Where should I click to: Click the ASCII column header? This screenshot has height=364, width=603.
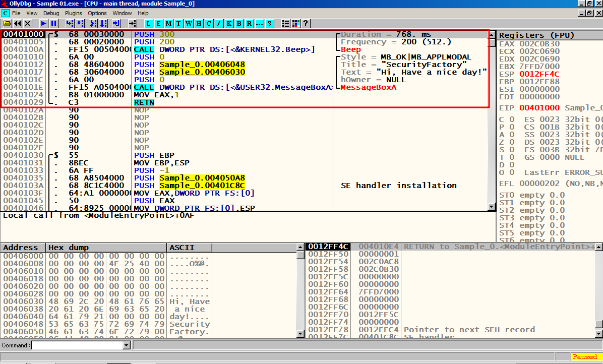[189, 248]
